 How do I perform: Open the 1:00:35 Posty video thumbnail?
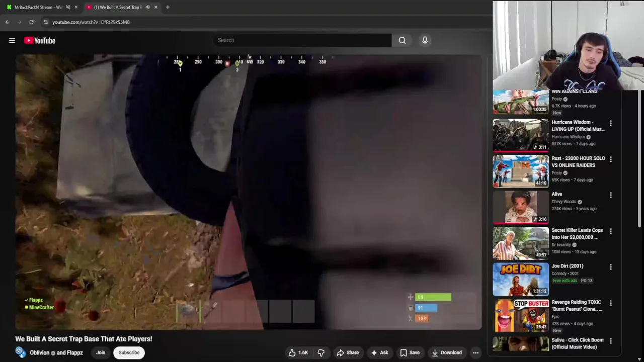click(x=521, y=102)
